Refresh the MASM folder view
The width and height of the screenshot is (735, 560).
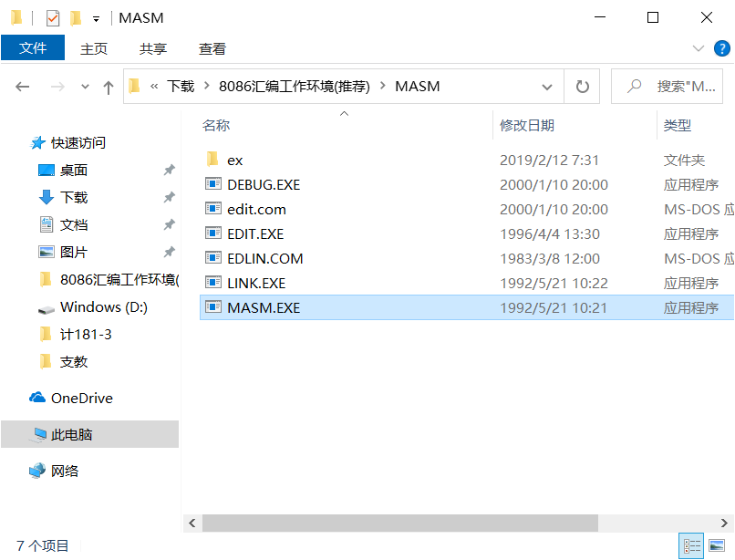[x=582, y=86]
